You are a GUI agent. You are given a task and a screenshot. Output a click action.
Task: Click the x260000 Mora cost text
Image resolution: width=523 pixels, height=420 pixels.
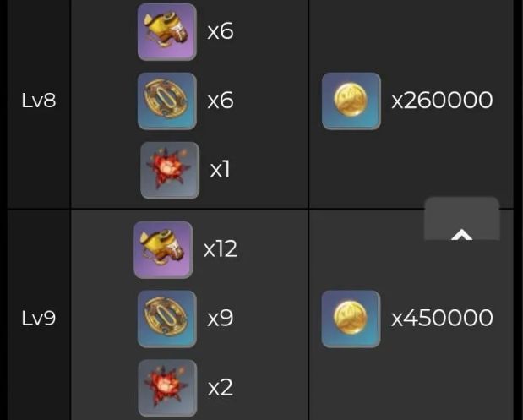[x=442, y=100]
